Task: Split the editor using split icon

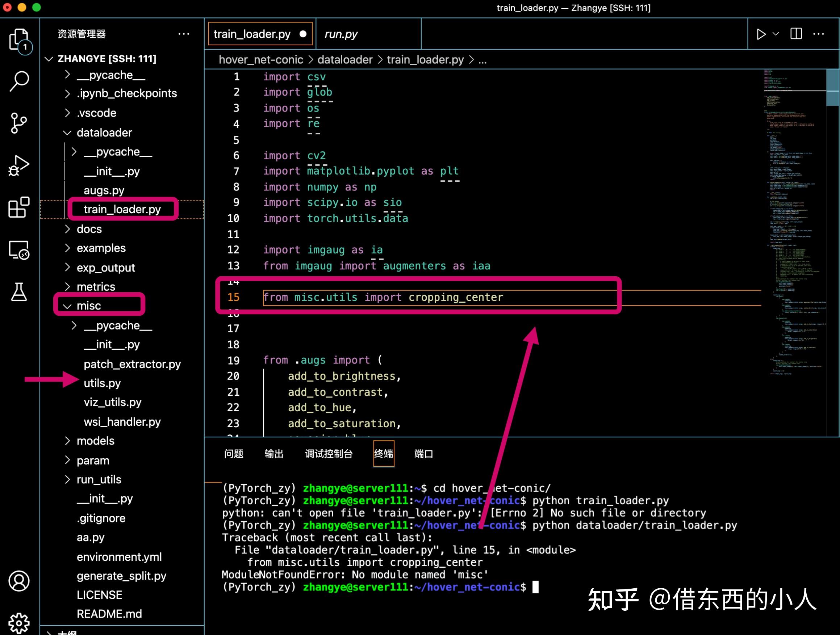Action: (x=795, y=34)
